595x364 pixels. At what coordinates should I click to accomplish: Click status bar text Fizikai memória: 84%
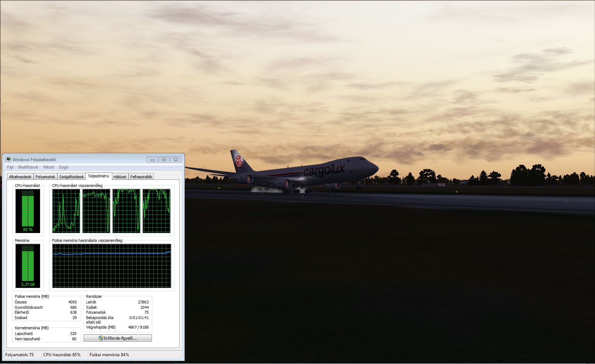pyautogui.click(x=109, y=355)
